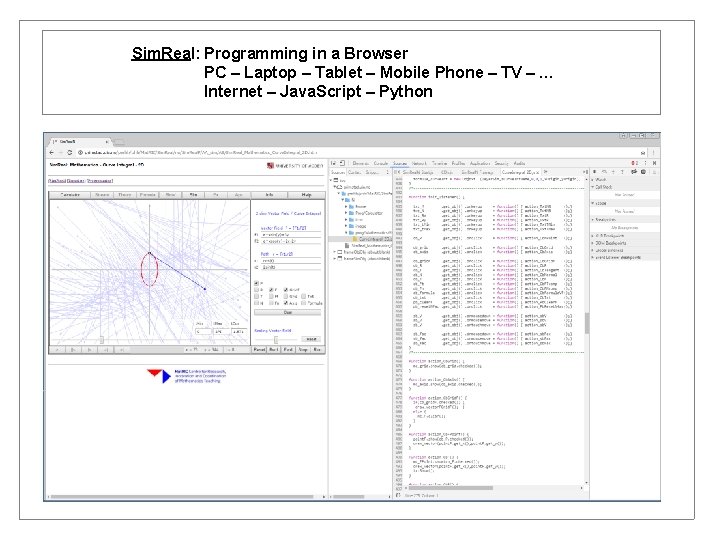Click the browser address bar URL
The width and height of the screenshot is (720, 540).
[x=200, y=152]
